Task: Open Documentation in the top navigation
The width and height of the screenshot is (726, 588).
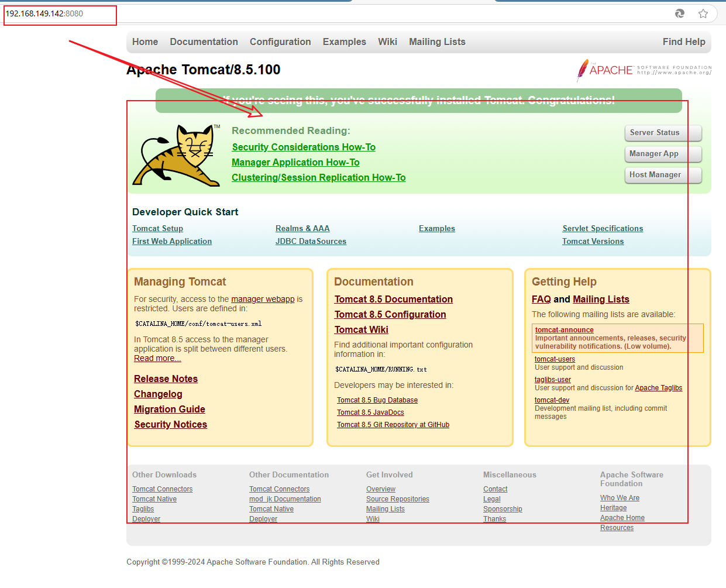Action: tap(204, 42)
